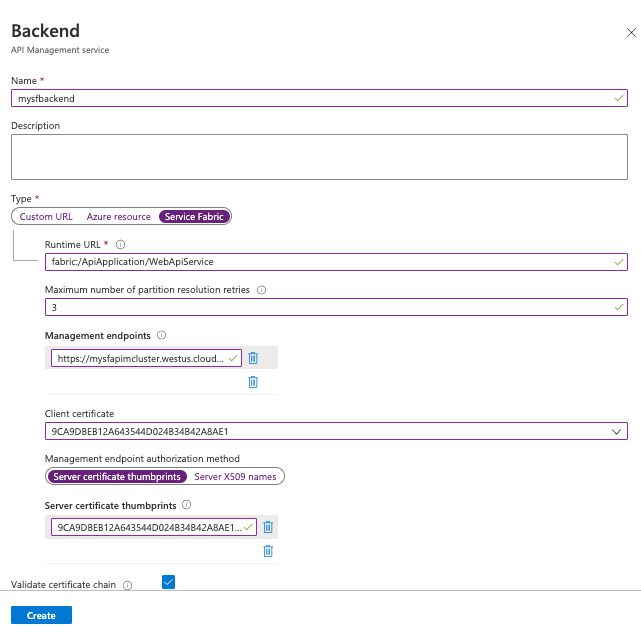Click into the Description text area
Image resolution: width=641 pixels, height=635 pixels.
pyautogui.click(x=319, y=157)
